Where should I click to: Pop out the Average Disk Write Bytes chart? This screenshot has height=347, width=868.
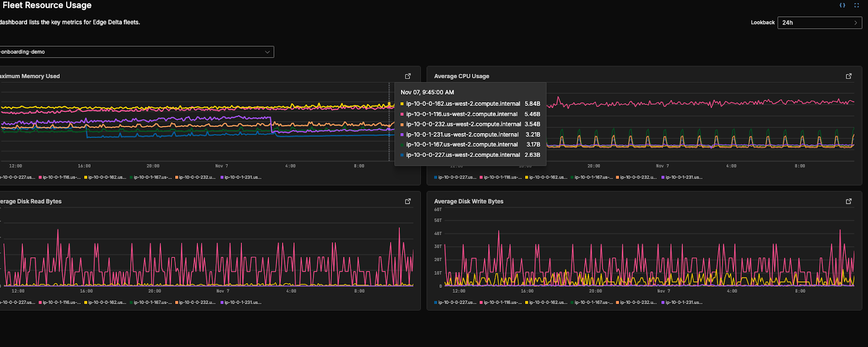pyautogui.click(x=848, y=201)
